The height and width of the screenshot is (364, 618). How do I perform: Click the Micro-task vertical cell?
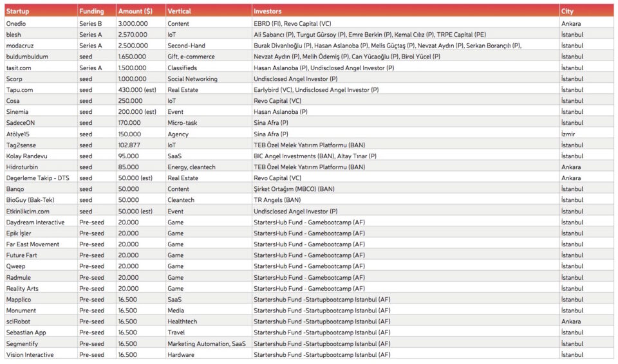pos(209,123)
